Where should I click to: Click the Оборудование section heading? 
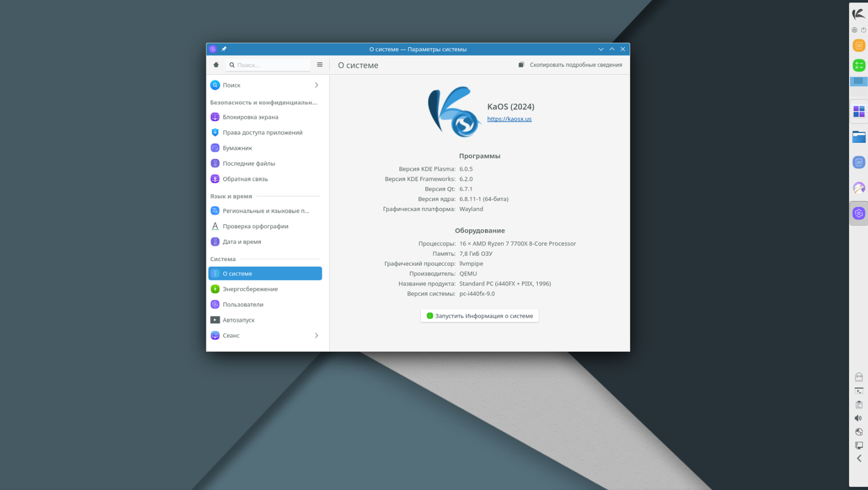480,231
